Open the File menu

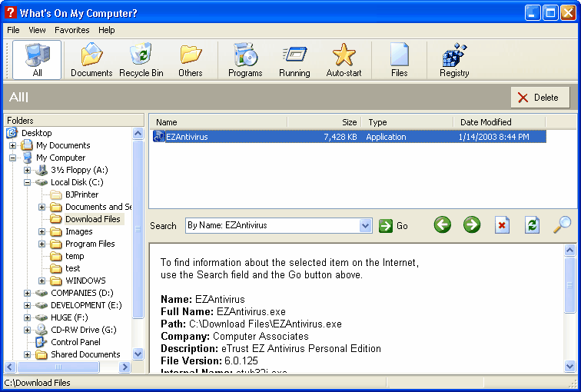point(13,30)
